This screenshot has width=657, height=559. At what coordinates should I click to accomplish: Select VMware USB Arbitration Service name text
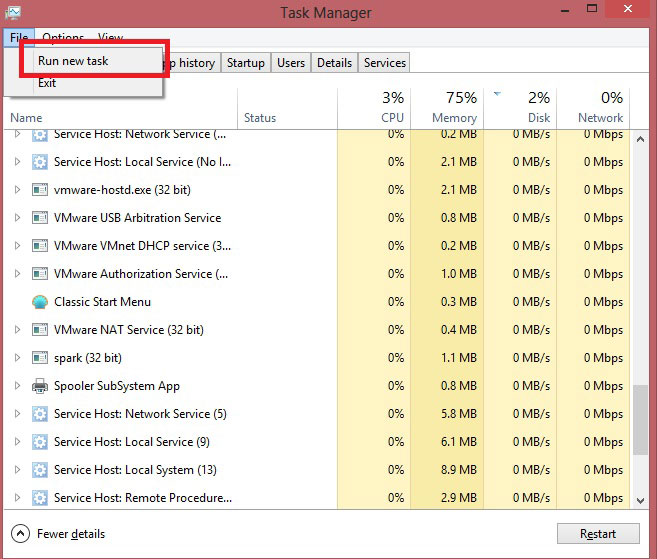137,218
